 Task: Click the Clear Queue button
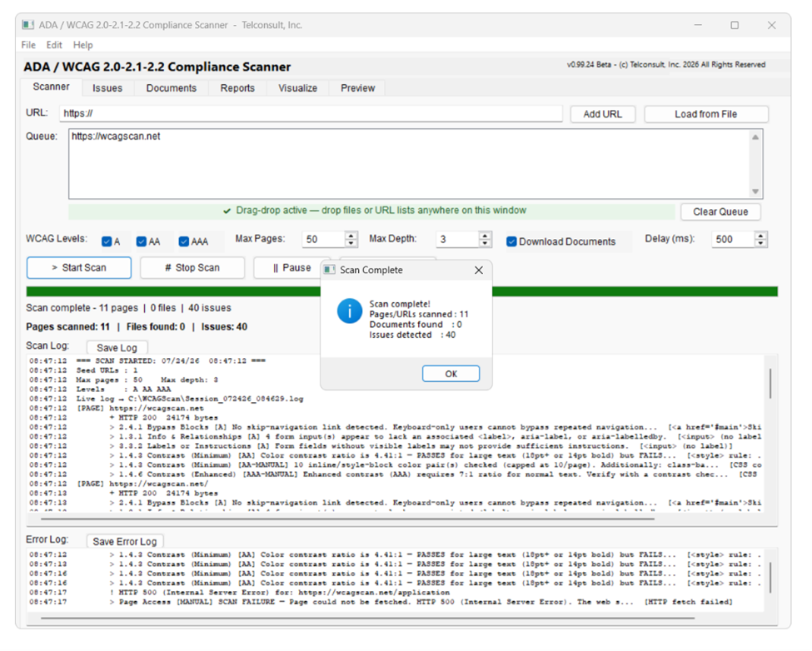720,211
